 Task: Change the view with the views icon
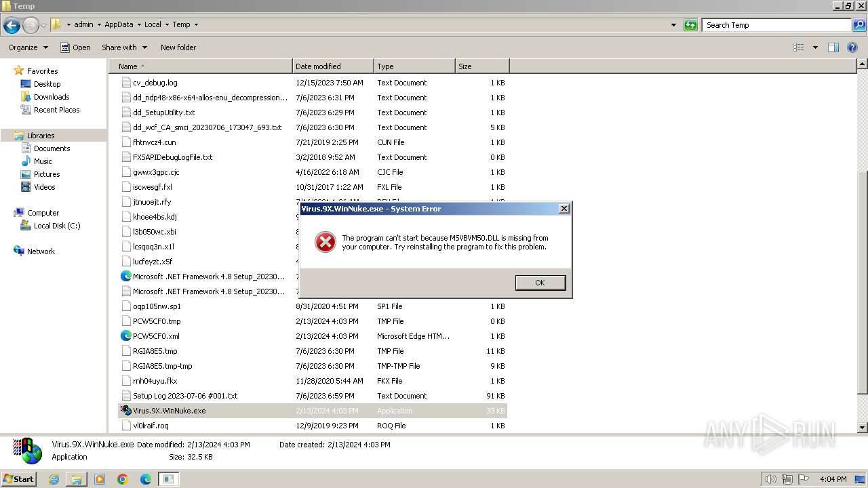coord(799,47)
